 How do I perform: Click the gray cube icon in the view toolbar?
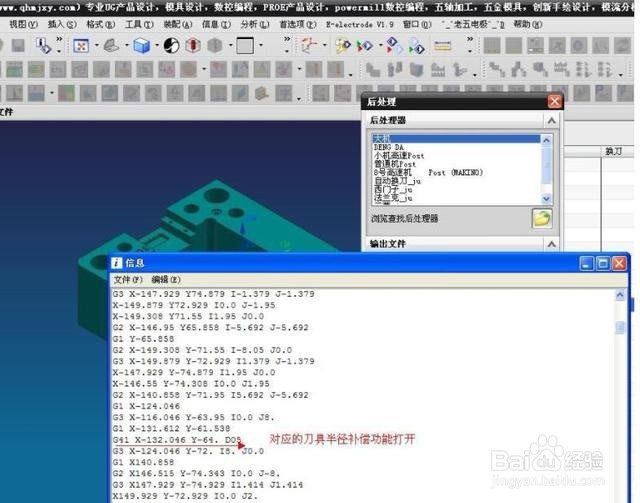(215, 45)
